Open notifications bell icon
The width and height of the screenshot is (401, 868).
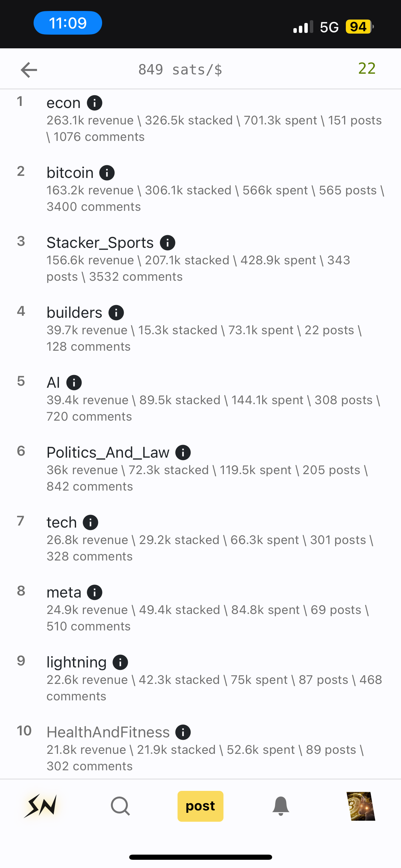coord(281,806)
